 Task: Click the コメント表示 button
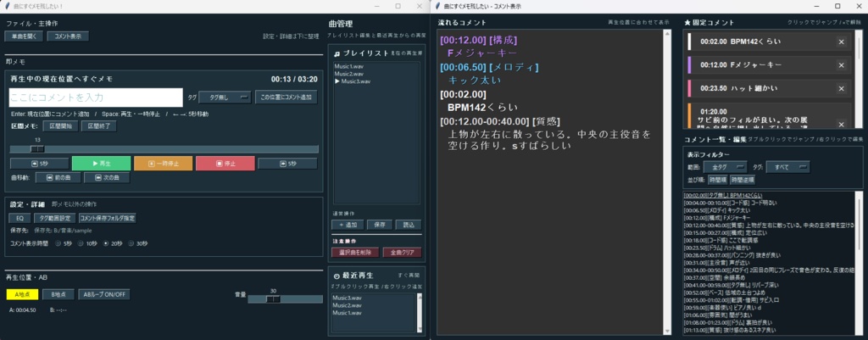(68, 36)
